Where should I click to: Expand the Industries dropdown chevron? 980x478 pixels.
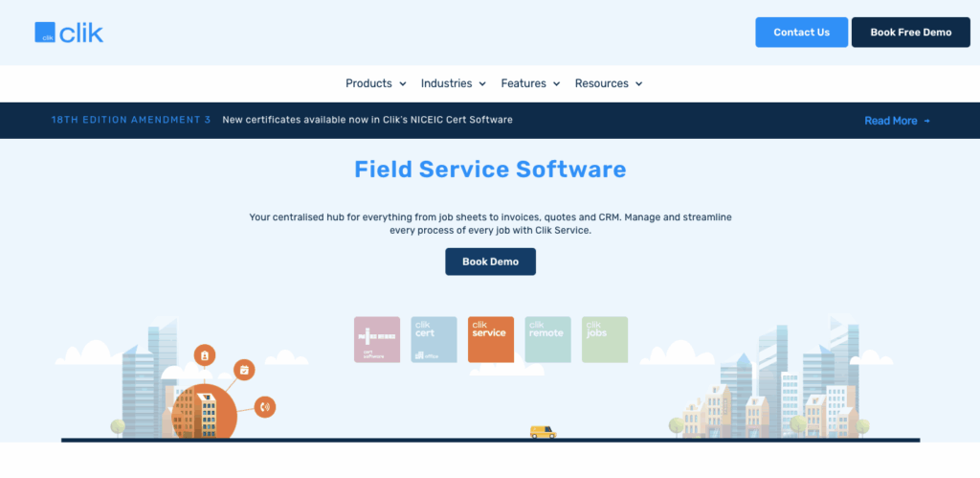coord(482,84)
